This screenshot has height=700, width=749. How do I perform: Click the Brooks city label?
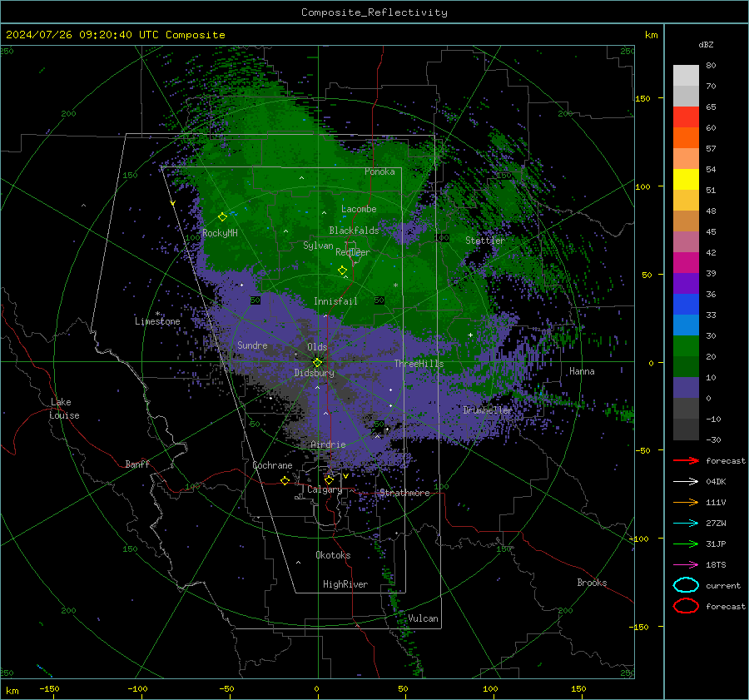pos(592,583)
